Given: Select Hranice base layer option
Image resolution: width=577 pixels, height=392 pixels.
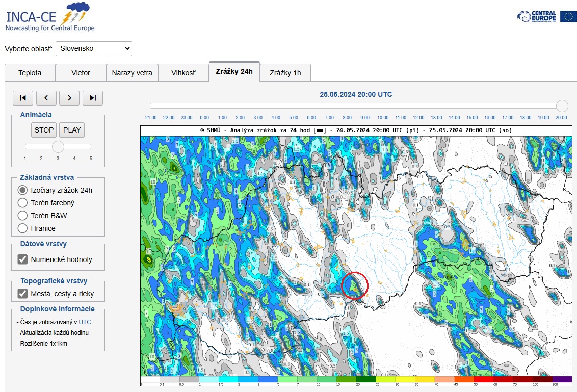Looking at the screenshot, I should click(22, 228).
